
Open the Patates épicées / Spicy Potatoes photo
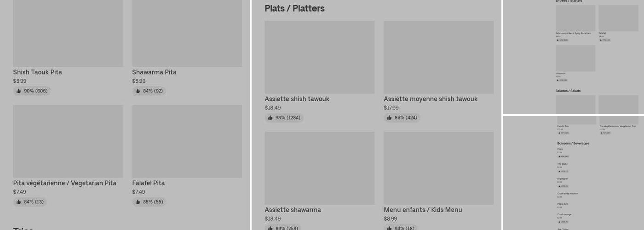(575, 18)
